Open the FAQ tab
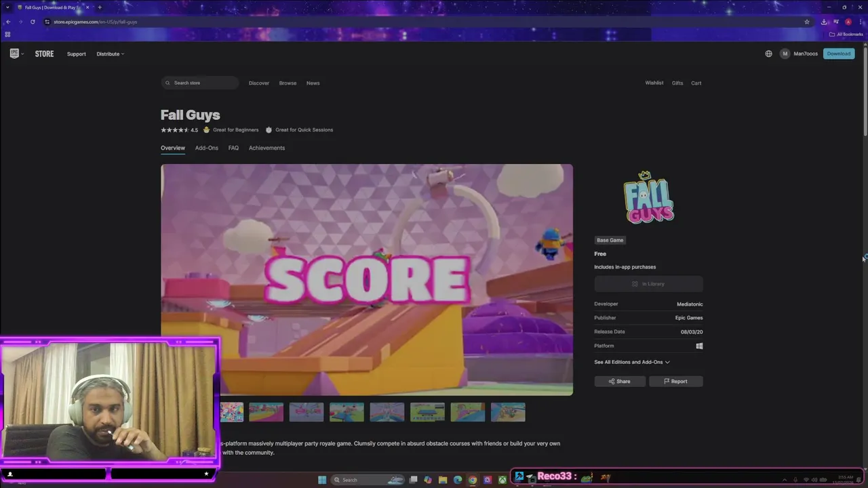868x488 pixels. (x=233, y=148)
